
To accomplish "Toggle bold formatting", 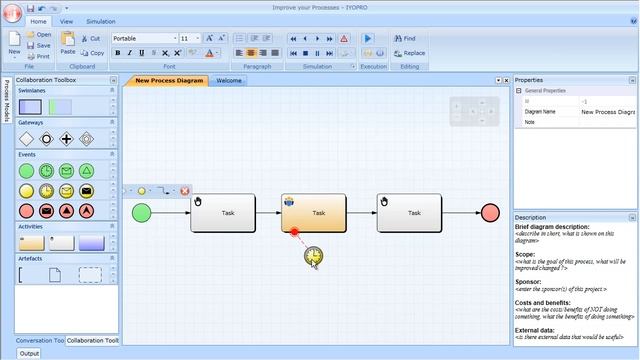I will click(118, 53).
